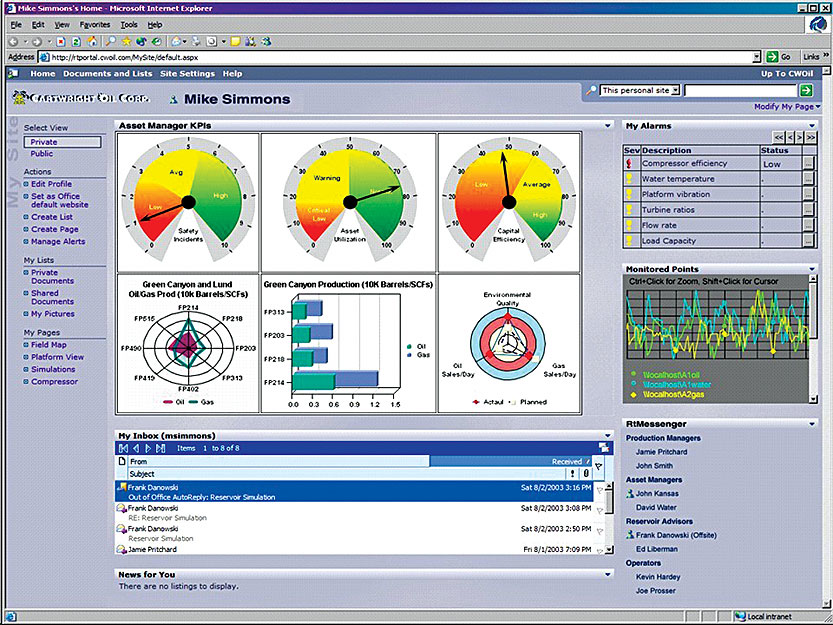Click the inbox flag filter column icon
833x625 pixels.
[x=599, y=466]
